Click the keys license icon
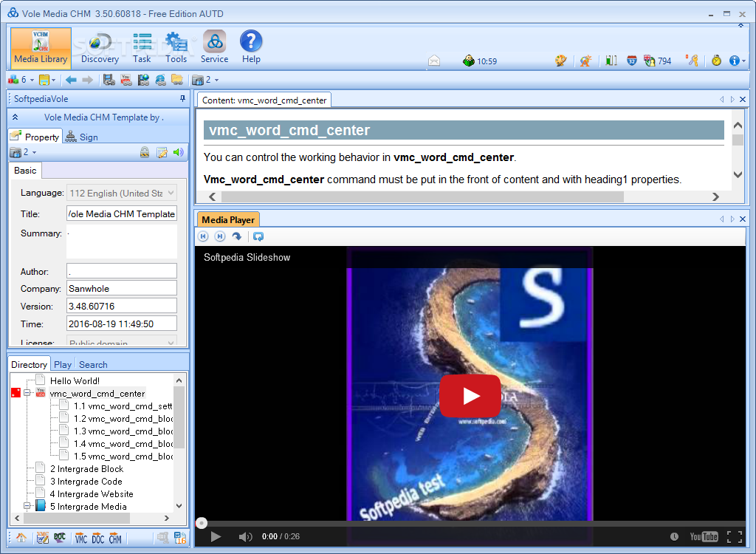Screen dimensions: 756x554 [x=693, y=61]
